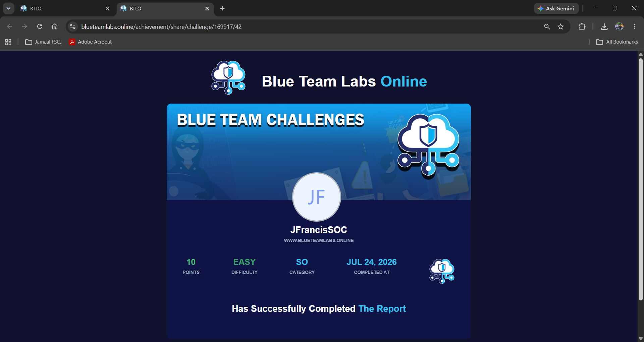Click the POINTS label
Viewport: 644px width, 342px height.
[191, 272]
